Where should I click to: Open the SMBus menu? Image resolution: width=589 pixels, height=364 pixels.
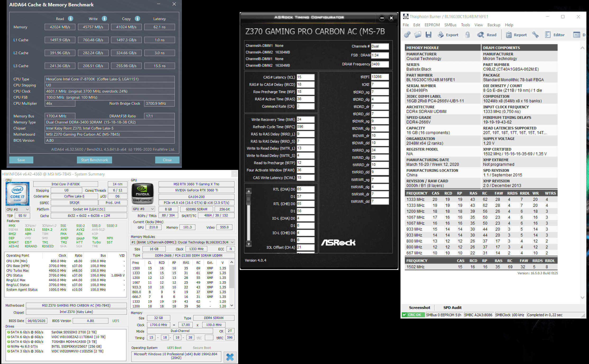pos(450,25)
